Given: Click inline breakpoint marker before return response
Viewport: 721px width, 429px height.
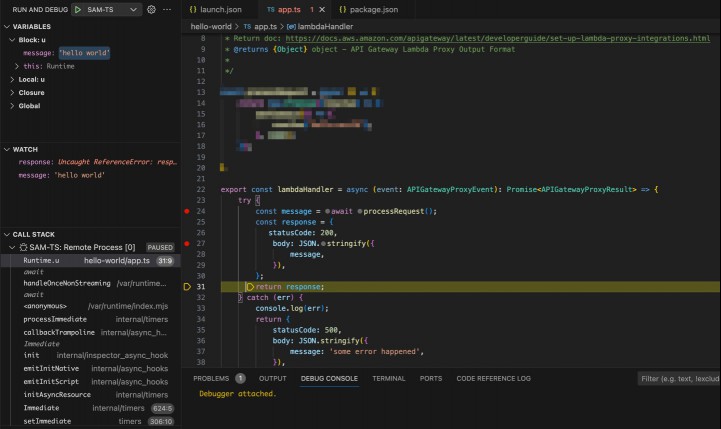Looking at the screenshot, I should point(250,286).
